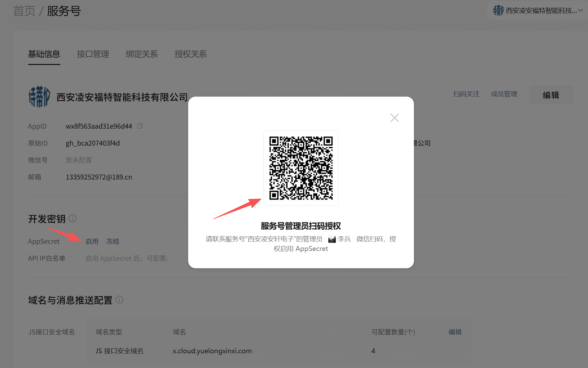Screen dimensions: 588x368
Task: Click the 服务号管理员扫码授权 heading
Action: (x=301, y=226)
